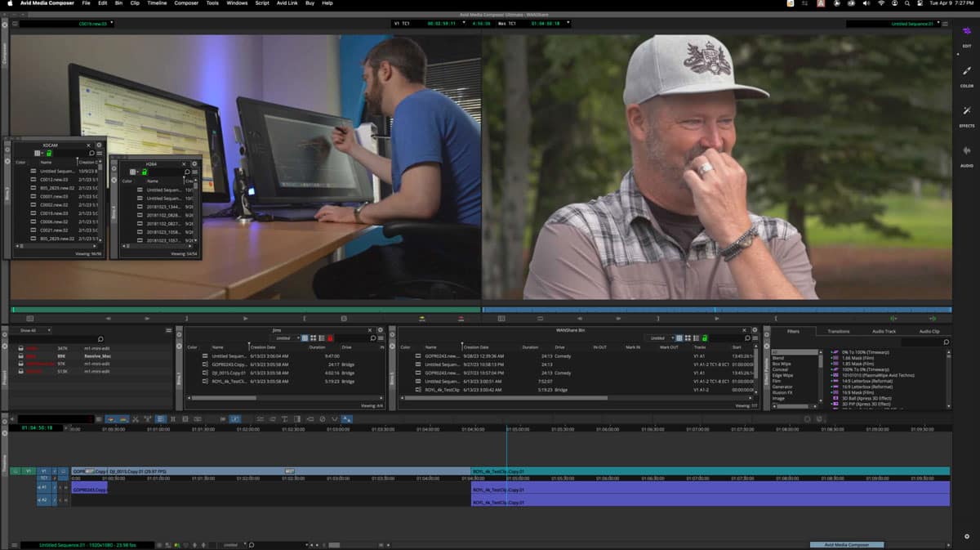Click the source monitor green position bar
This screenshot has width=980, height=550.
[x=245, y=310]
